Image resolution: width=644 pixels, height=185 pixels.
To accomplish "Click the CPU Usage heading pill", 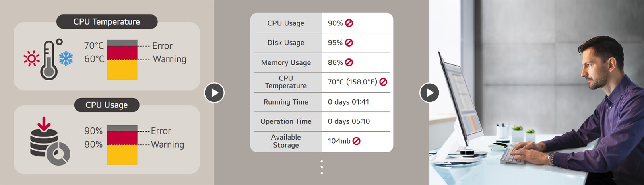I will [107, 105].
